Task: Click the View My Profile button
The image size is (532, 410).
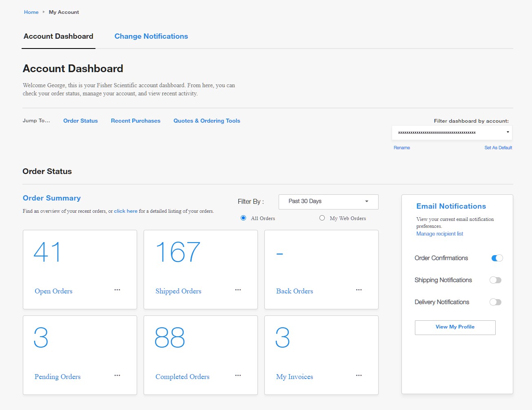Action: coord(455,327)
